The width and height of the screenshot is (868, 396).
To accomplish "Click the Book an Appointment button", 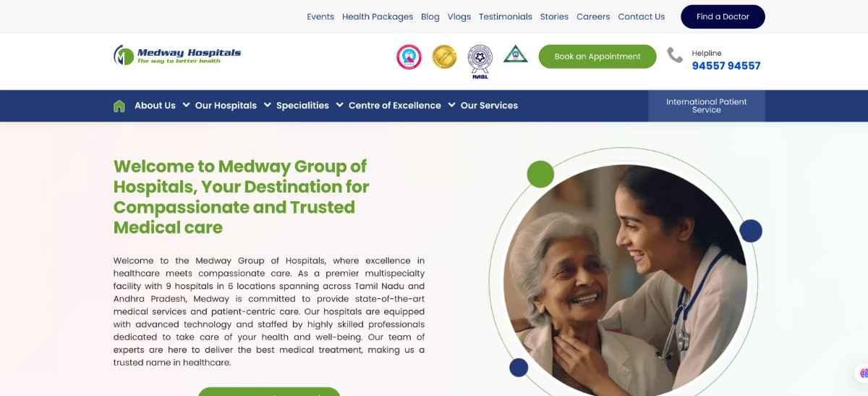I will tap(597, 56).
